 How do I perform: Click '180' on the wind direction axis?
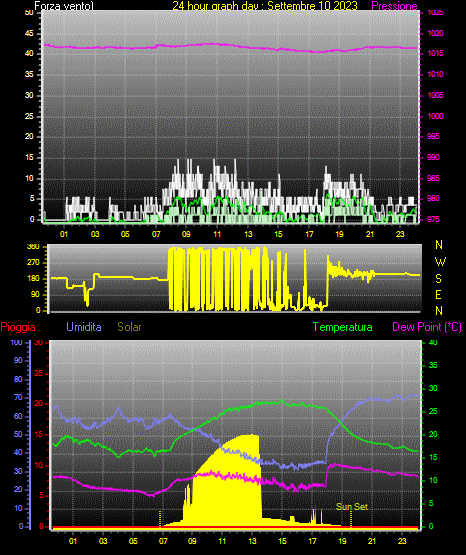tap(33, 279)
